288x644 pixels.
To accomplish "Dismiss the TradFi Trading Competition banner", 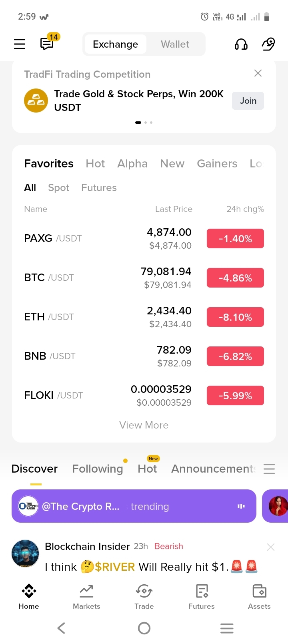I will point(258,73).
